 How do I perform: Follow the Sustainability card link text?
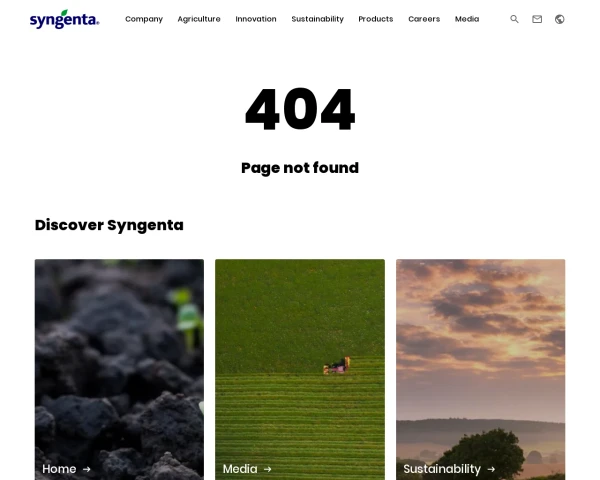click(x=442, y=469)
